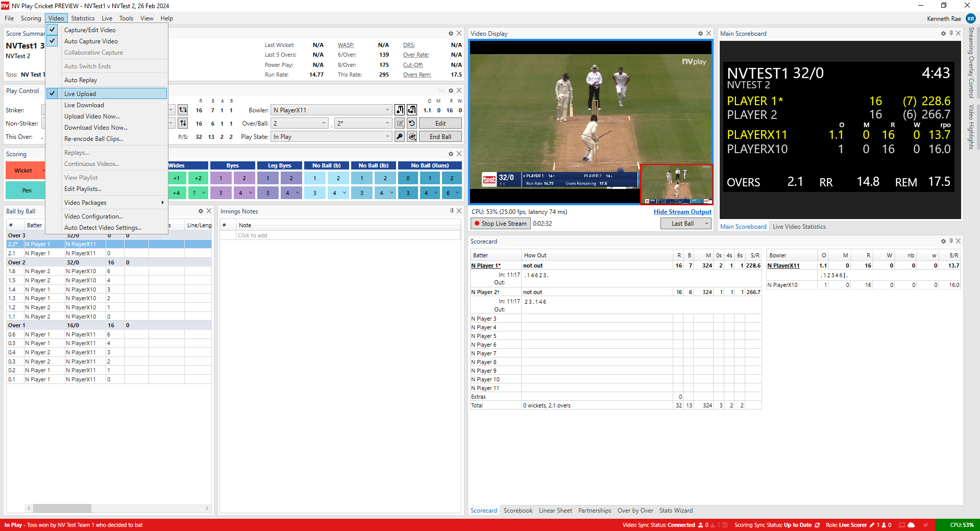The width and height of the screenshot is (980, 531).
Task: Click the Innings Notes 'Click to add' field
Action: click(252, 235)
